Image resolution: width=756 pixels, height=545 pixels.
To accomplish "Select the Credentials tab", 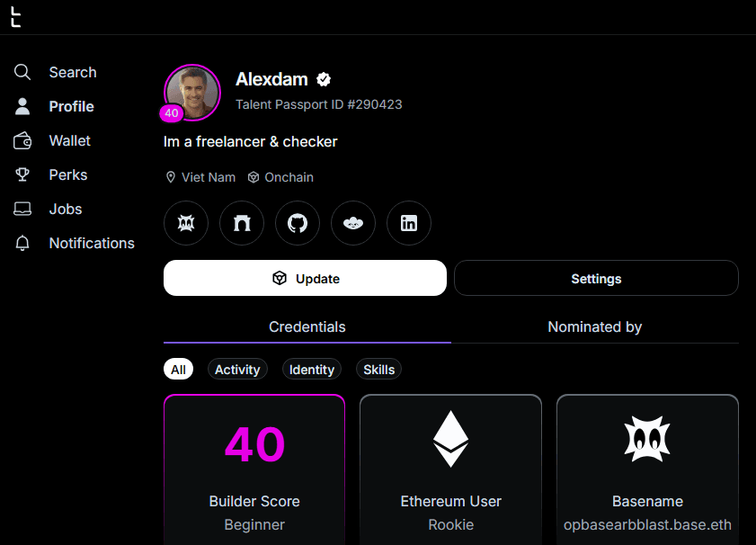I will pyautogui.click(x=307, y=326).
